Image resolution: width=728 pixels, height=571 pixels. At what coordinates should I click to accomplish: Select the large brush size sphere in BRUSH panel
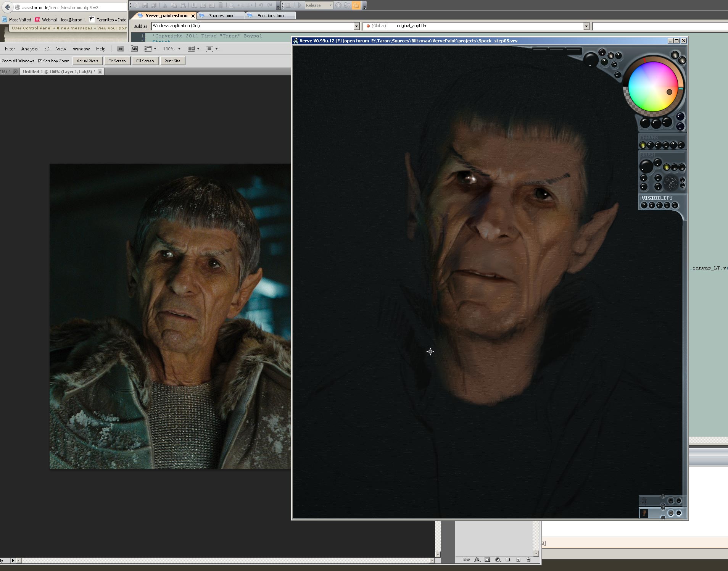[x=646, y=166]
